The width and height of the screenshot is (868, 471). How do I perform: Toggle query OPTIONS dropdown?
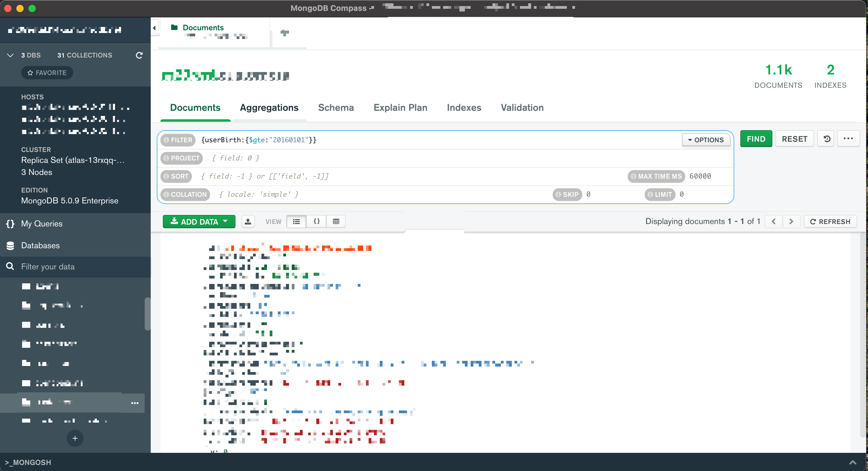click(706, 140)
